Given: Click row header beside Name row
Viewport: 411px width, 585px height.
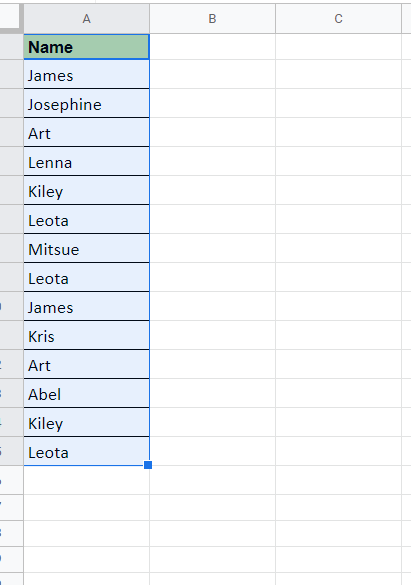Looking at the screenshot, I should click(x=12, y=47).
